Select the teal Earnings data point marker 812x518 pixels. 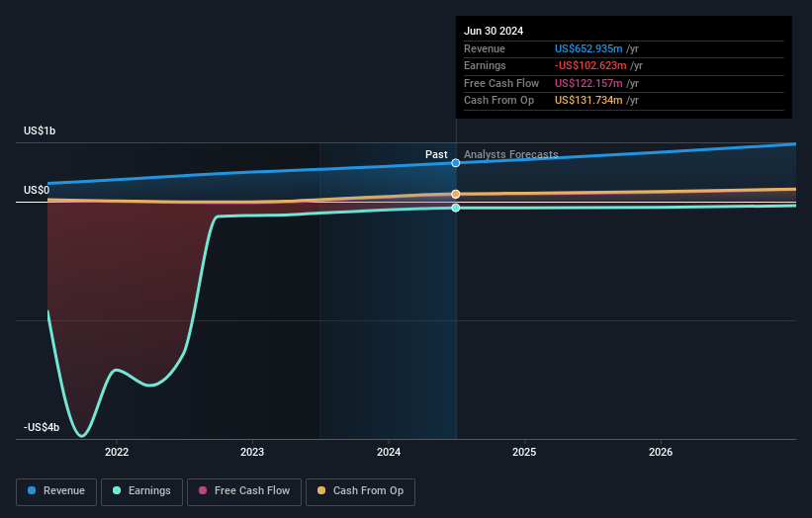point(456,208)
